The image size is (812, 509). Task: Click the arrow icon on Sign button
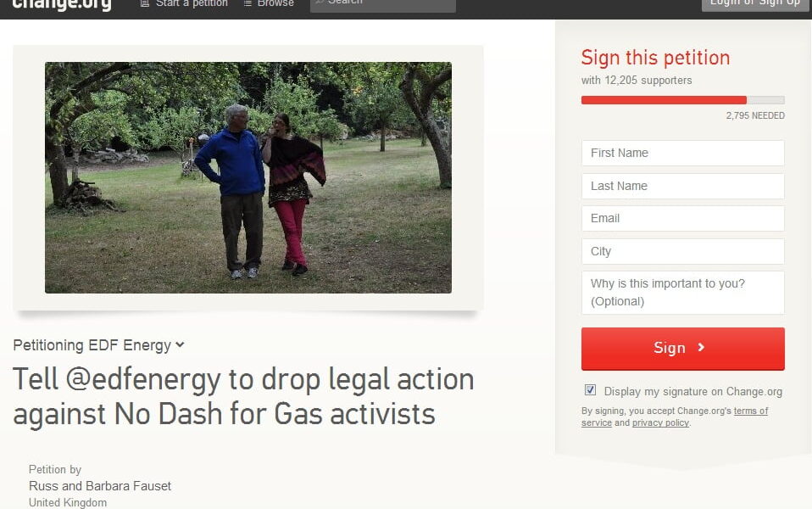(x=701, y=347)
